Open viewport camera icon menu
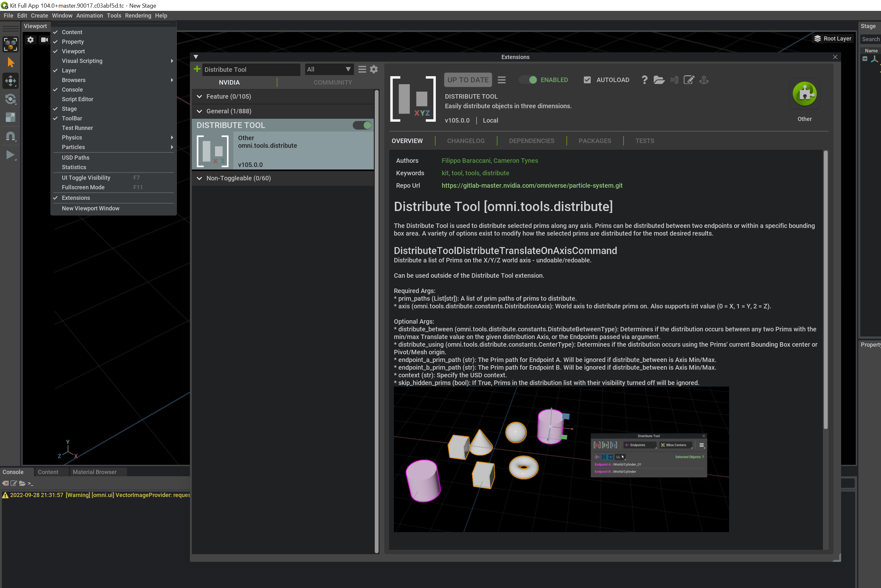The image size is (881, 588). coord(45,39)
